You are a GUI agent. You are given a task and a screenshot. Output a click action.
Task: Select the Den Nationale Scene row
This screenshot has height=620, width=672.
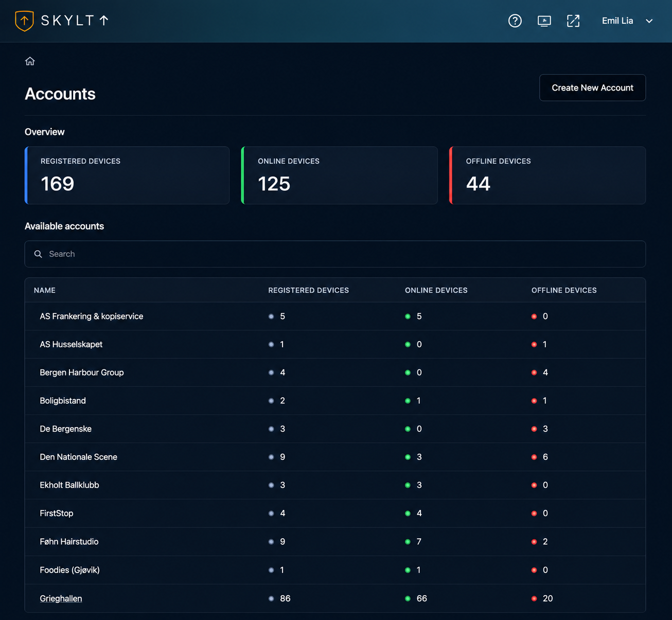(335, 457)
